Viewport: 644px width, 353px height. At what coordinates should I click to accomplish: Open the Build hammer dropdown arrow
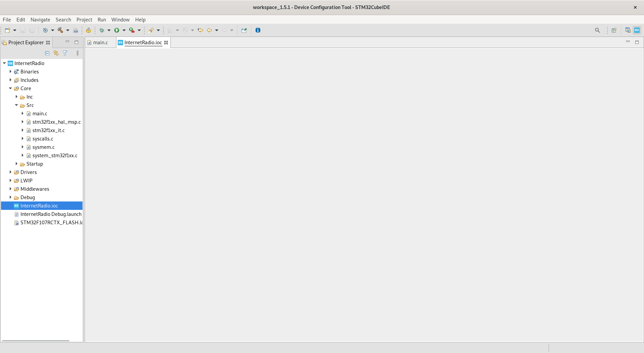(68, 30)
